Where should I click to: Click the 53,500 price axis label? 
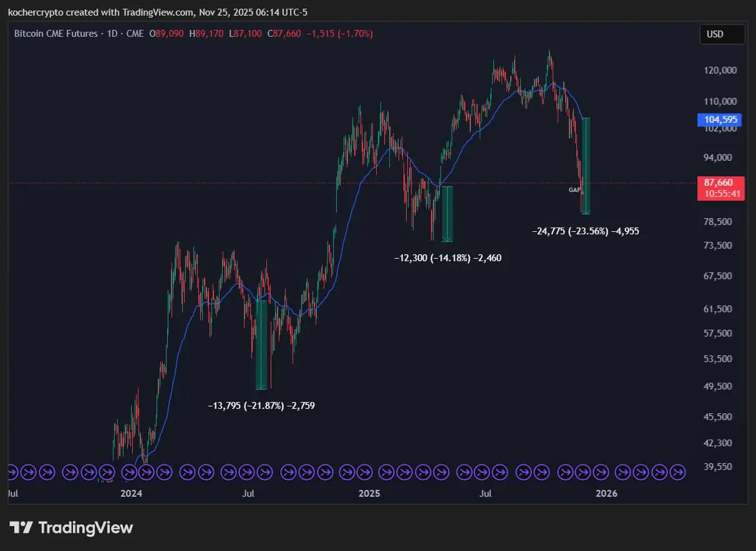click(719, 359)
